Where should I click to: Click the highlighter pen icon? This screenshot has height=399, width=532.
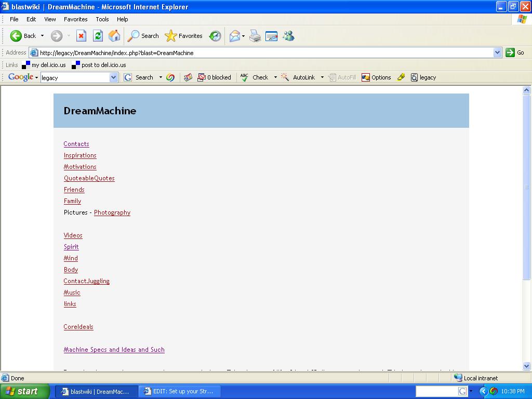coord(401,77)
